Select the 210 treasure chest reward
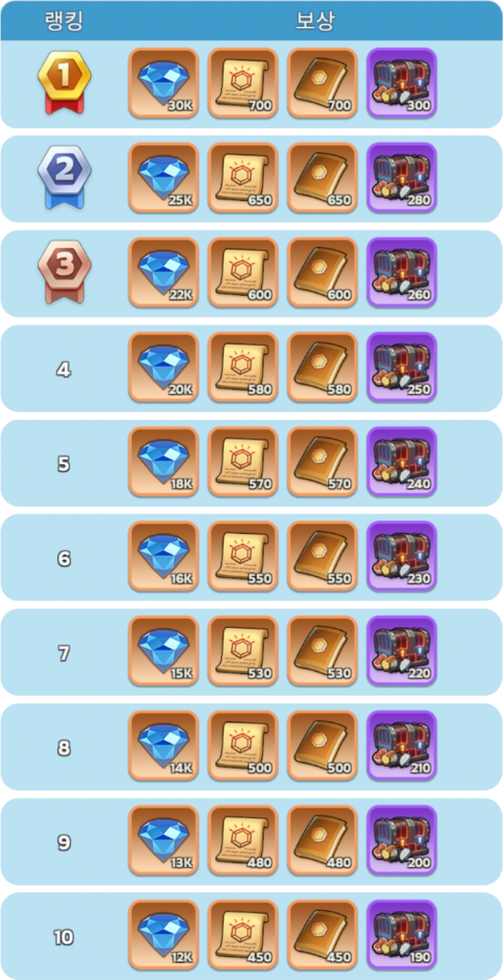503x980 pixels. [402, 746]
